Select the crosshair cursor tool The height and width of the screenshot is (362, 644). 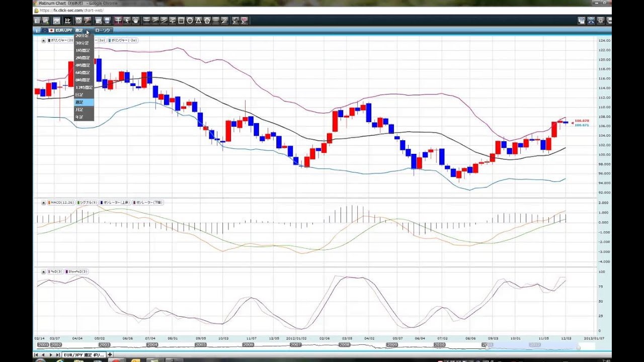118,21
